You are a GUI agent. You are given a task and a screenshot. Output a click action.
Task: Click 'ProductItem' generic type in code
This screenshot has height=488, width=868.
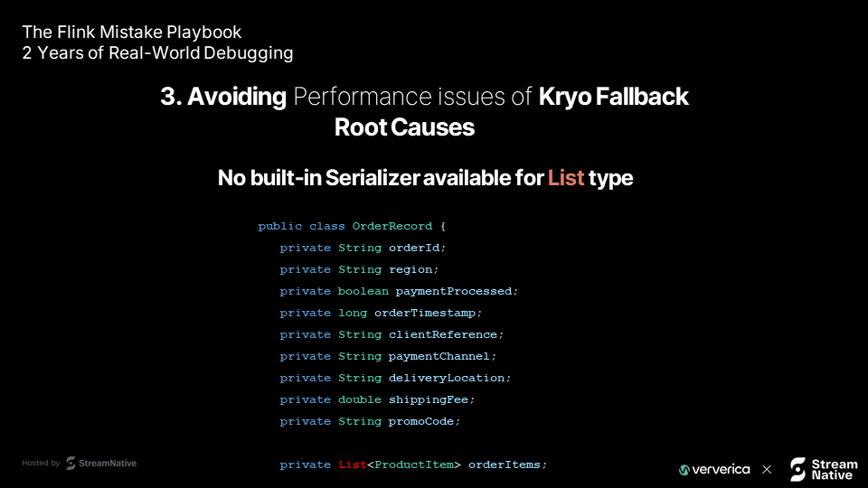[414, 465]
